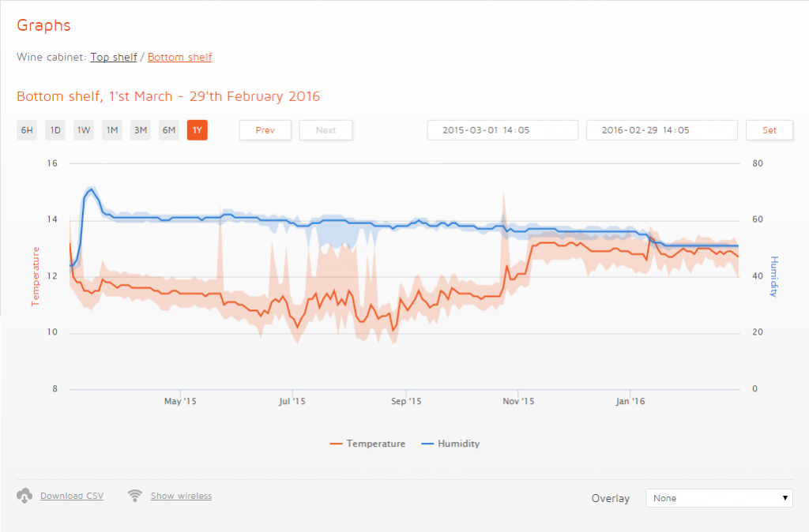Click the 'Wine cabinet:' label
This screenshot has height=532, width=809.
(x=51, y=57)
